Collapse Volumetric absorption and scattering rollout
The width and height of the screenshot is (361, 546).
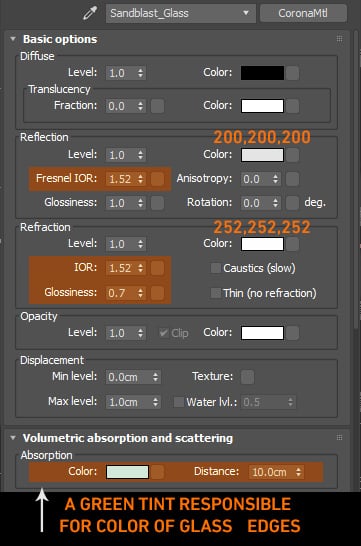(x=13, y=438)
